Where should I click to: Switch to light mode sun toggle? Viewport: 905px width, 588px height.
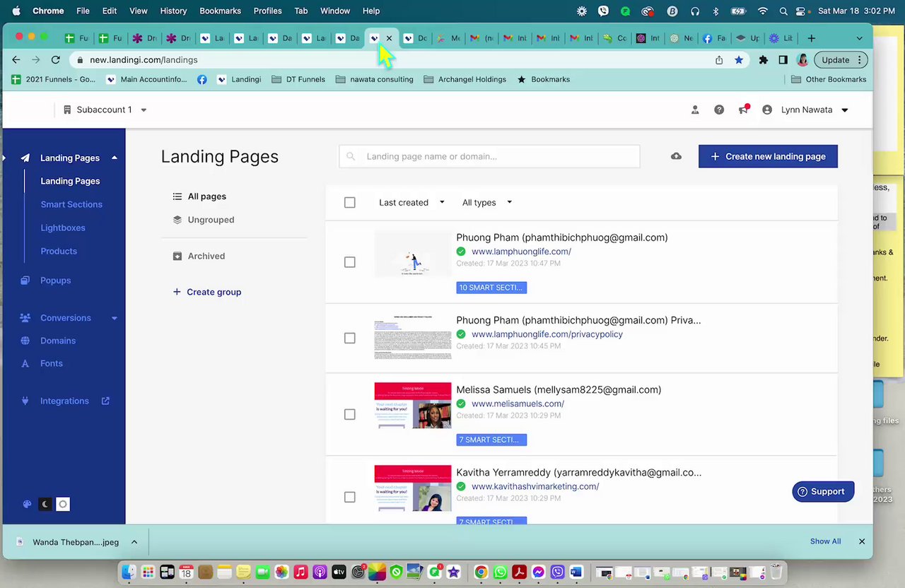tap(63, 504)
